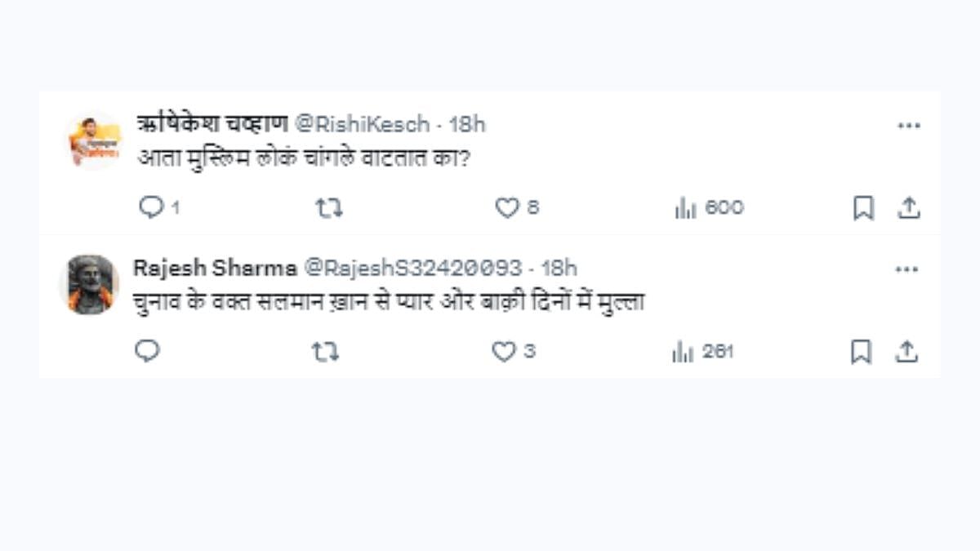The width and height of the screenshot is (980, 551).
Task: Open RishiKesch profile avatar
Action: [94, 140]
